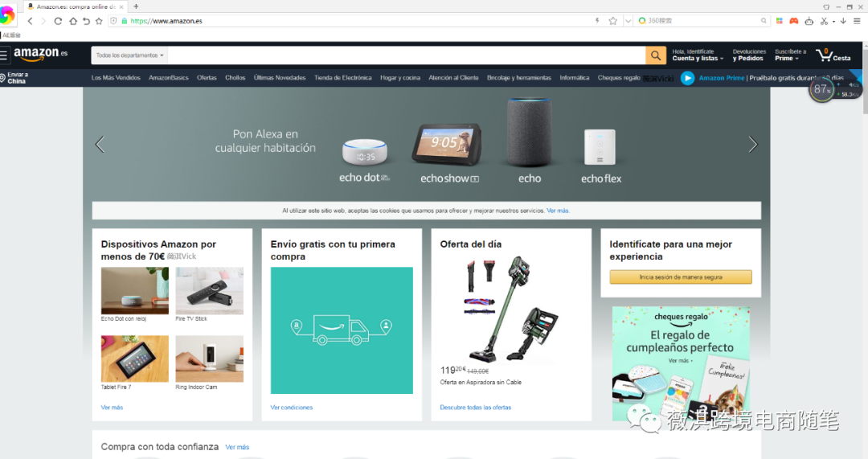The height and width of the screenshot is (459, 868).
Task: Open Hogar y cocina menu item
Action: 399,78
